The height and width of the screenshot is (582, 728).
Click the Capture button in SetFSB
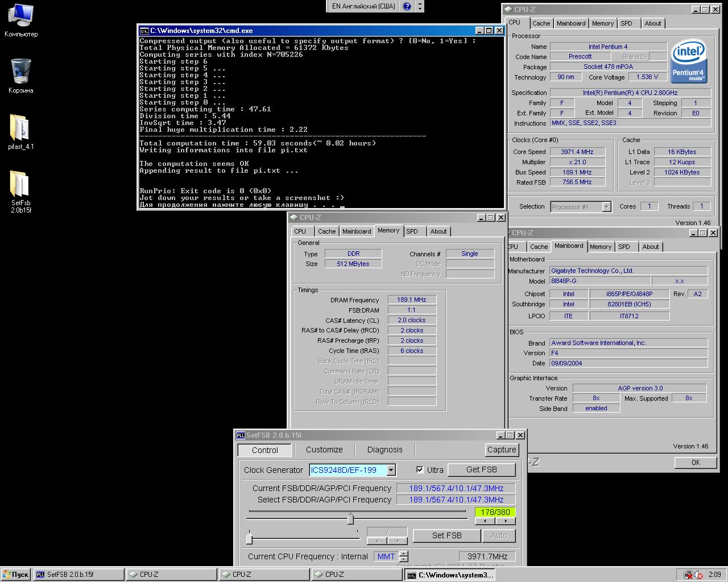[x=501, y=450]
